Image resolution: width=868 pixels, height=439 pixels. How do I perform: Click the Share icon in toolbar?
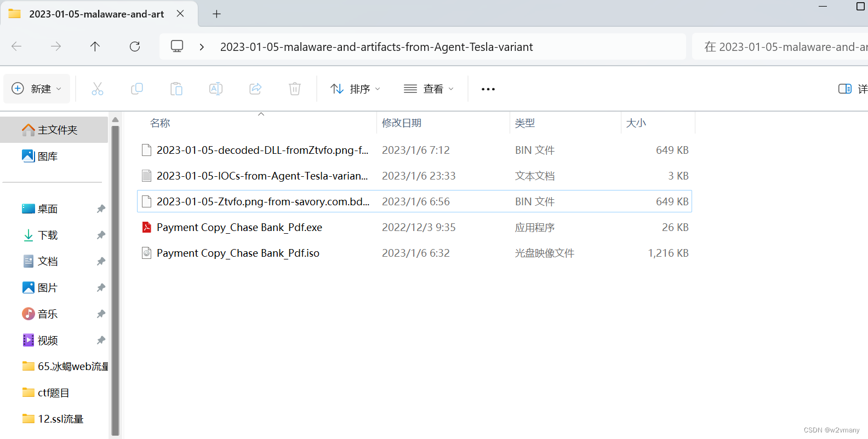(255, 89)
